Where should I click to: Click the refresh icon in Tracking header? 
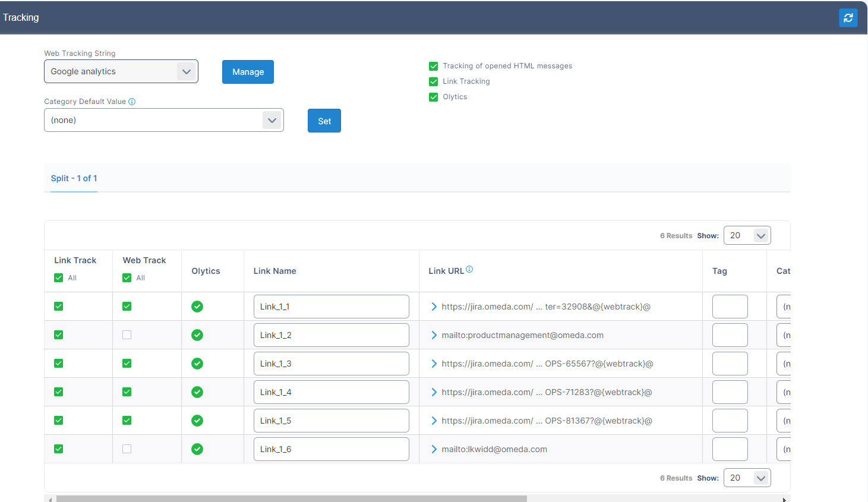848,18
